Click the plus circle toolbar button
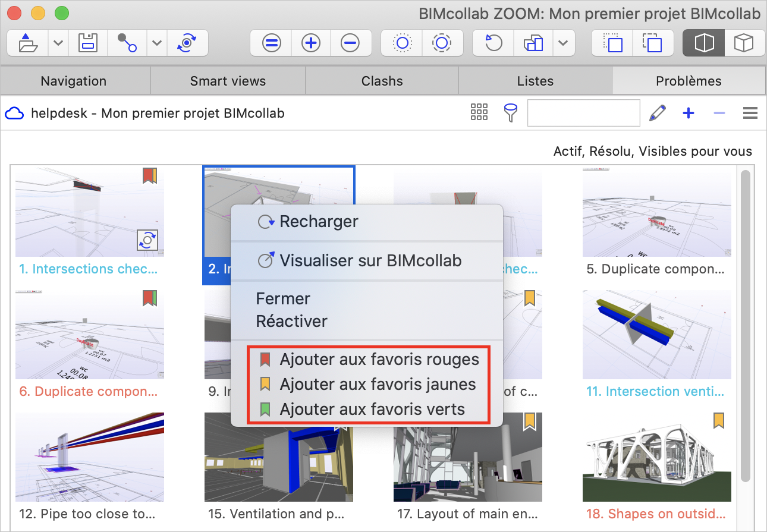Screen dimensions: 767x532 point(311,43)
